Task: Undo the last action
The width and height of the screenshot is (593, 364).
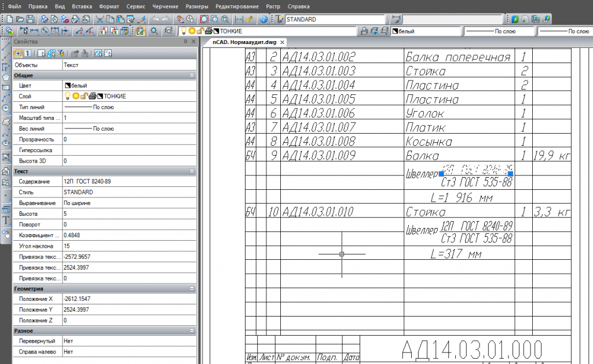Action: (x=155, y=19)
